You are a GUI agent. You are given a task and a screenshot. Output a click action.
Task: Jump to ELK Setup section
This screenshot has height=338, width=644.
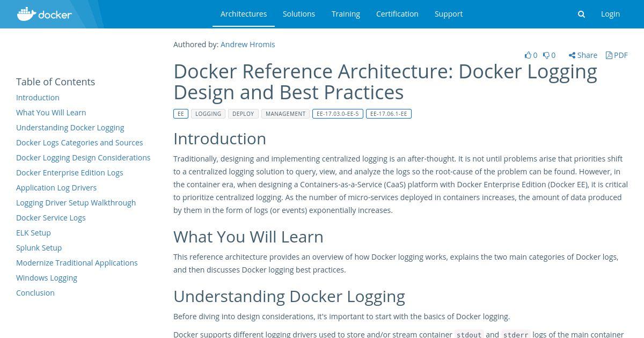tap(33, 233)
